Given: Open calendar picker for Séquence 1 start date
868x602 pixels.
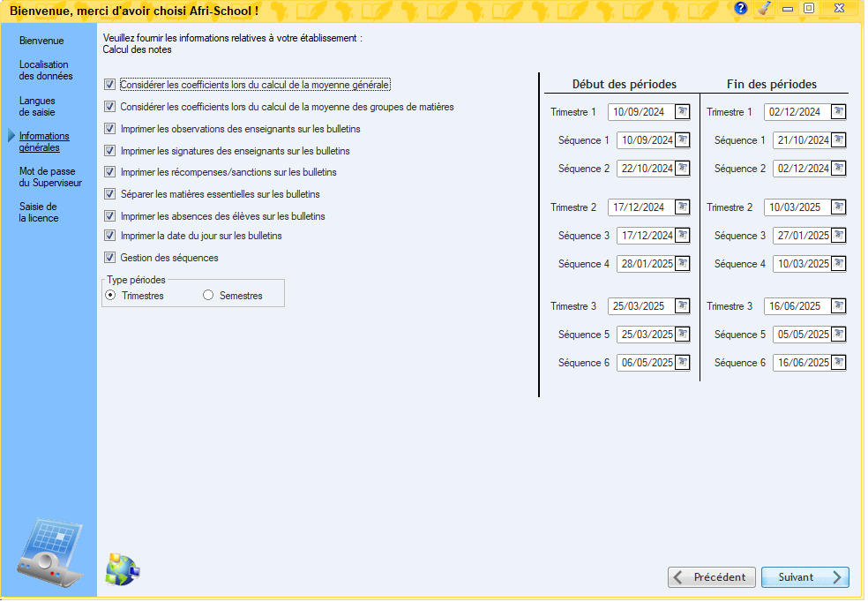Looking at the screenshot, I should pos(685,140).
